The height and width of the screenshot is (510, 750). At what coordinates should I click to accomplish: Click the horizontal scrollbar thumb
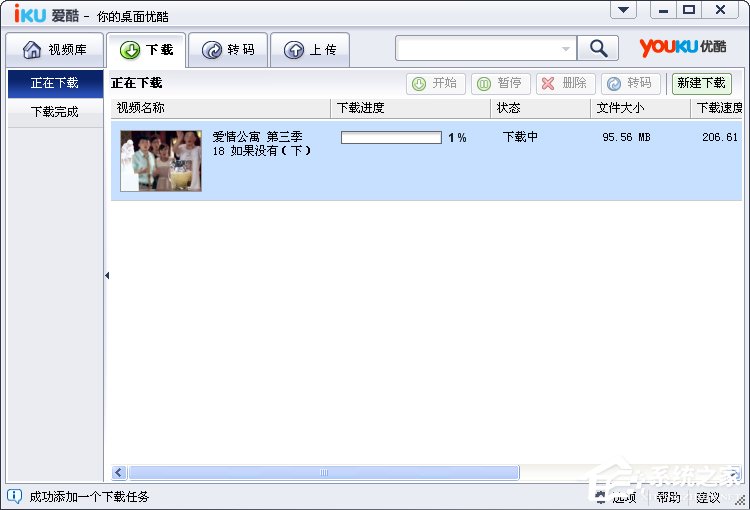[324, 473]
